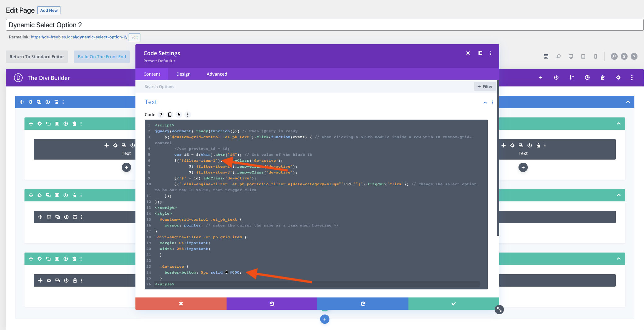Click the blue section move icon
Screen dimensions: 644x330
click(22, 102)
